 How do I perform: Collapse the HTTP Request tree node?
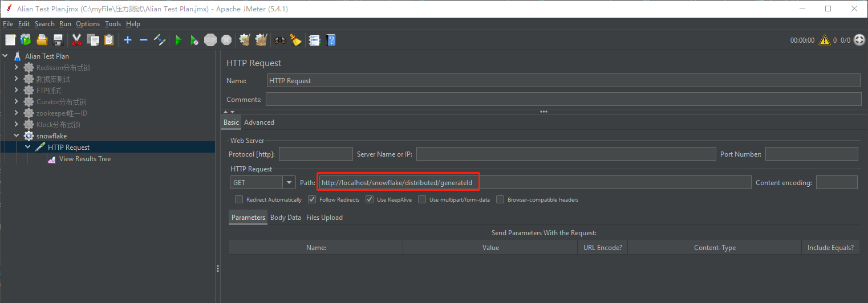[x=28, y=148]
